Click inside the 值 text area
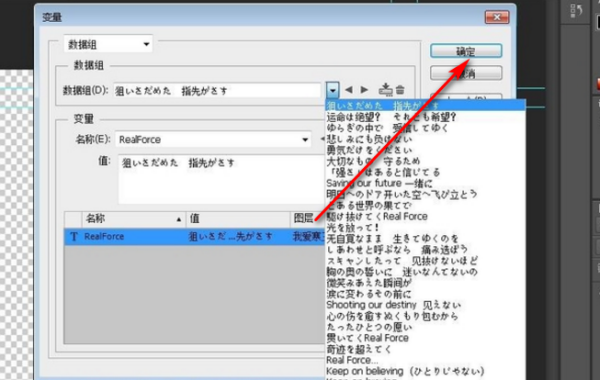This screenshot has width=600, height=380. tap(221, 179)
